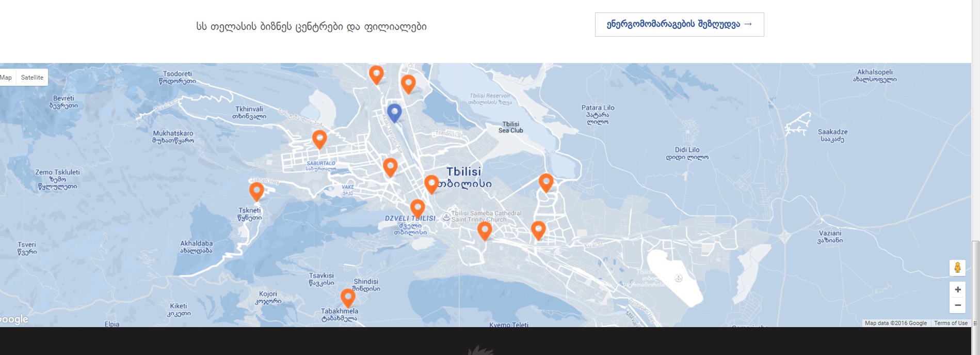
Task: Open Street View pegman icon
Action: coord(957,268)
